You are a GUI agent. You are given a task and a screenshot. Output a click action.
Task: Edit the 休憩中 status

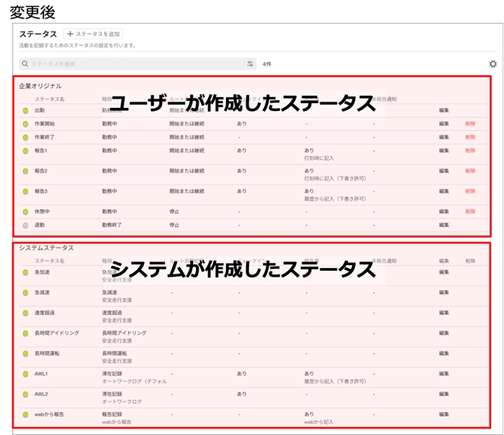(444, 212)
